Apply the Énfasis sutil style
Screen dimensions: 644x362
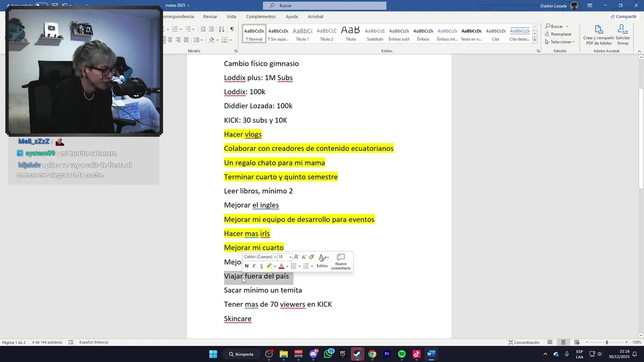[x=399, y=34]
